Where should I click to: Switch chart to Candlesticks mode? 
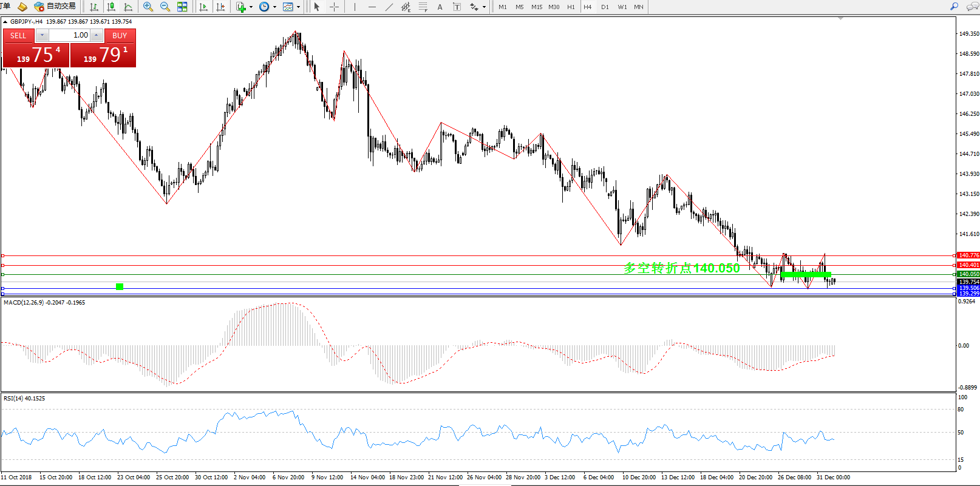point(111,7)
